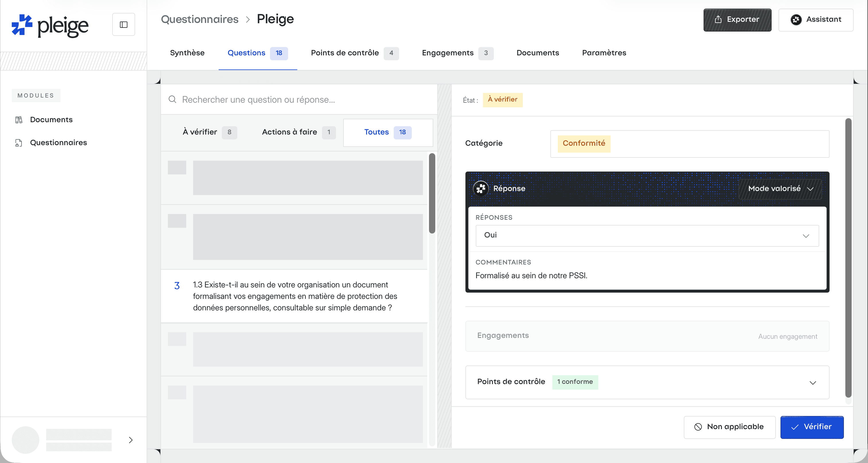868x463 pixels.
Task: Click the À vérifier status badge
Action: click(x=502, y=100)
